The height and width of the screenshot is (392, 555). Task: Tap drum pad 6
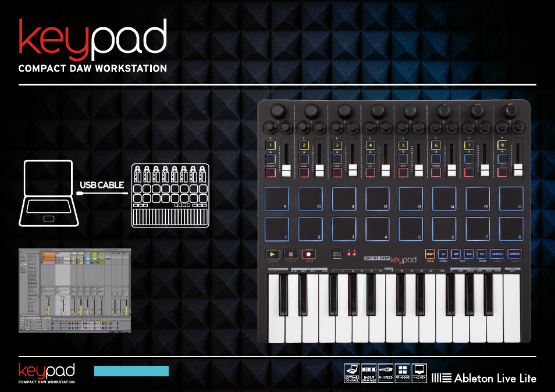(x=444, y=229)
